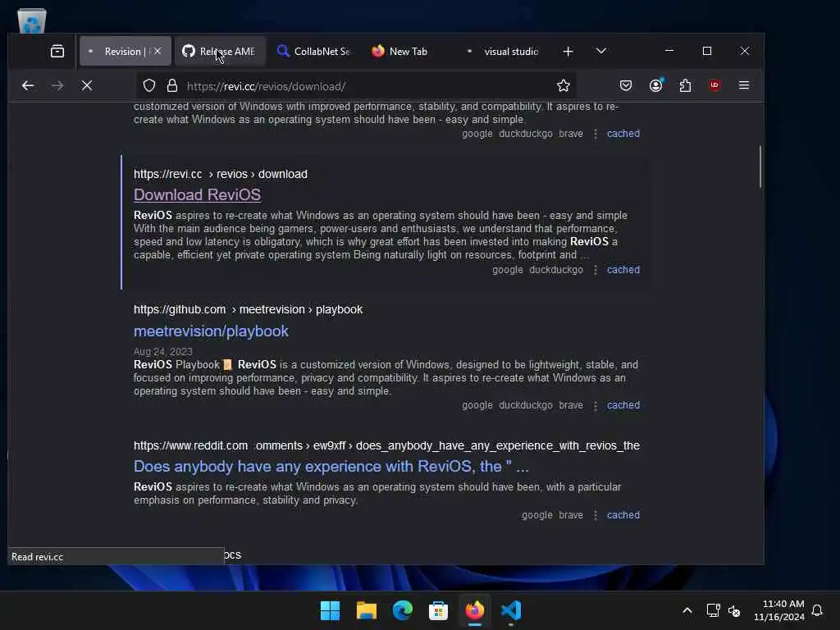Close the Revision tab
This screenshot has width=840, height=630.
(x=157, y=52)
